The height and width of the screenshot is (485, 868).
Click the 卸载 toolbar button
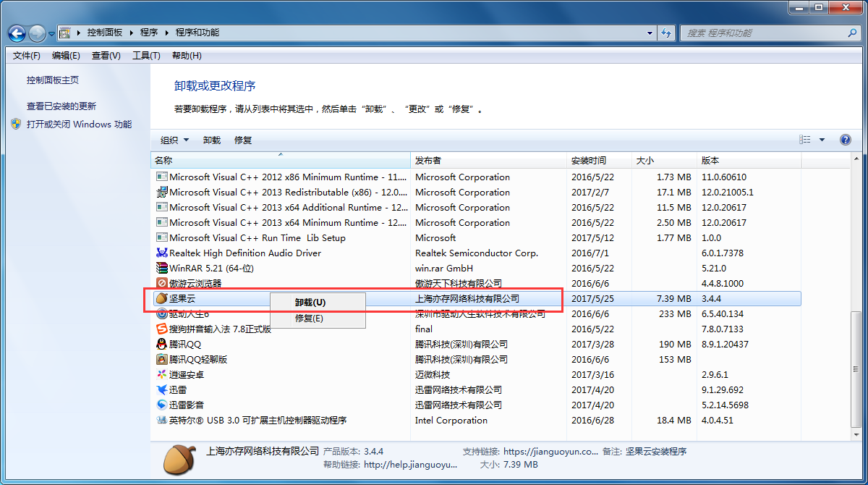pos(212,140)
